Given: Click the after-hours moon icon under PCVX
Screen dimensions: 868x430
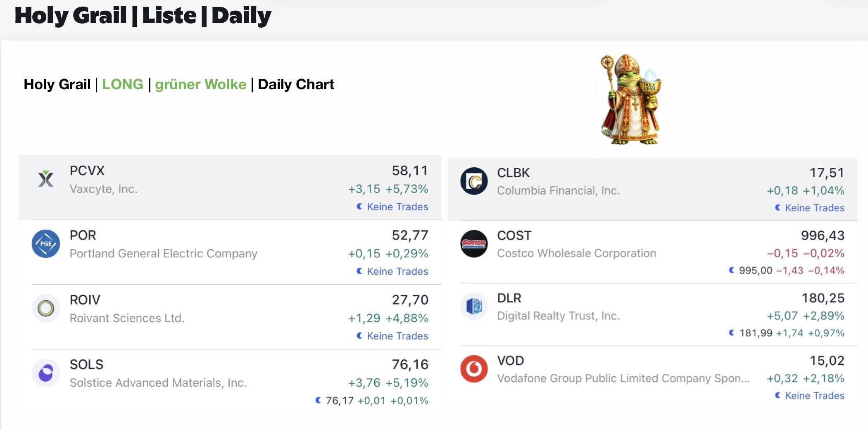Looking at the screenshot, I should tap(359, 206).
